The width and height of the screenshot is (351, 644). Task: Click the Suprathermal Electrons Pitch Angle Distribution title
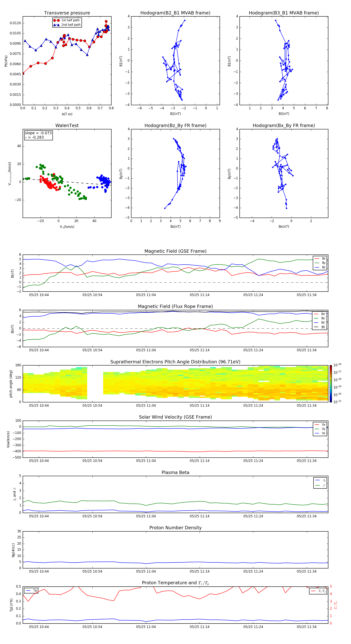coord(175,362)
